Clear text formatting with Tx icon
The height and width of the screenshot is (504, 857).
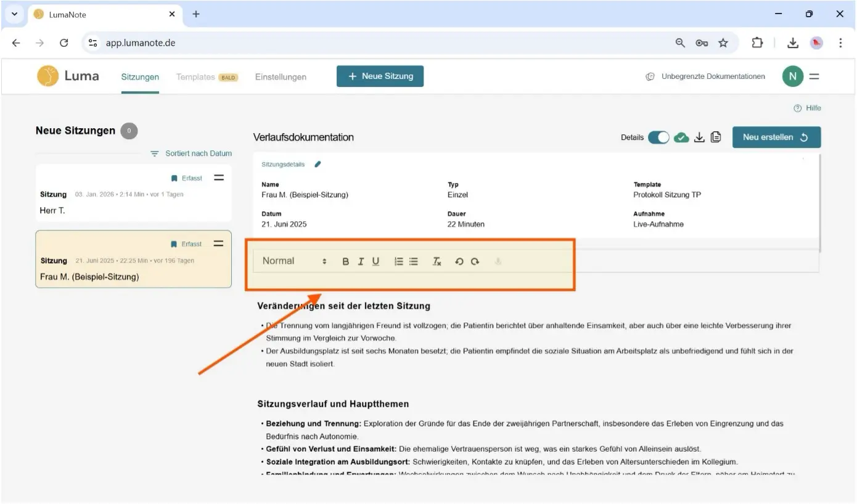(437, 261)
